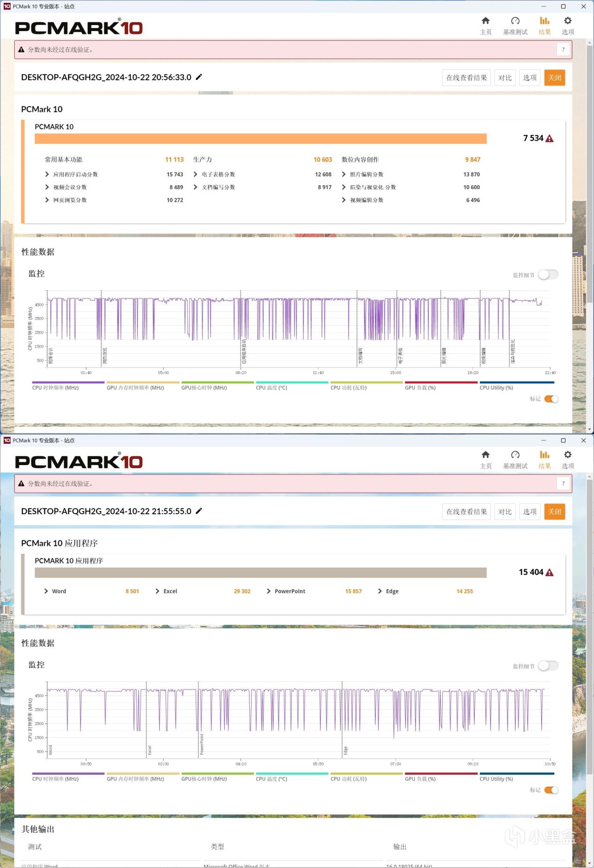
Task: Click the 应用程序启动 marker in the 20:56:33 chart
Action: click(244, 351)
